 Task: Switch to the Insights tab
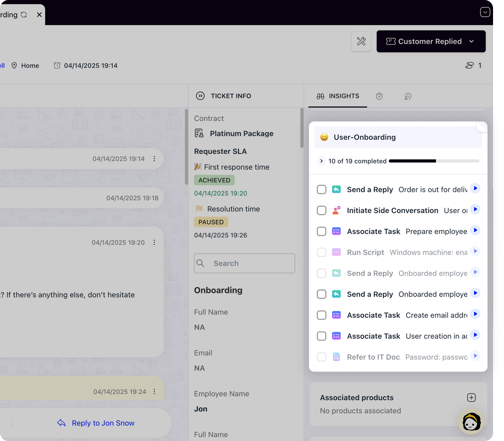click(x=338, y=96)
